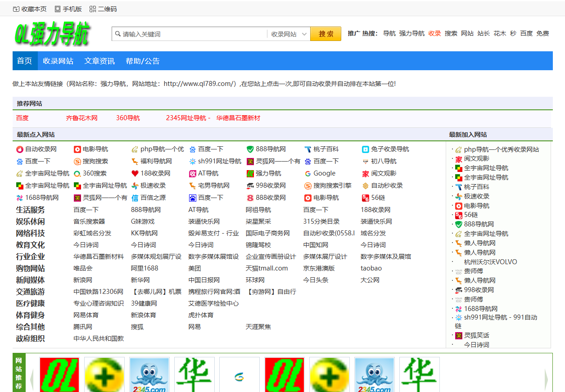Click the red hot keyword 收录
The height and width of the screenshot is (392, 565).
[435, 34]
